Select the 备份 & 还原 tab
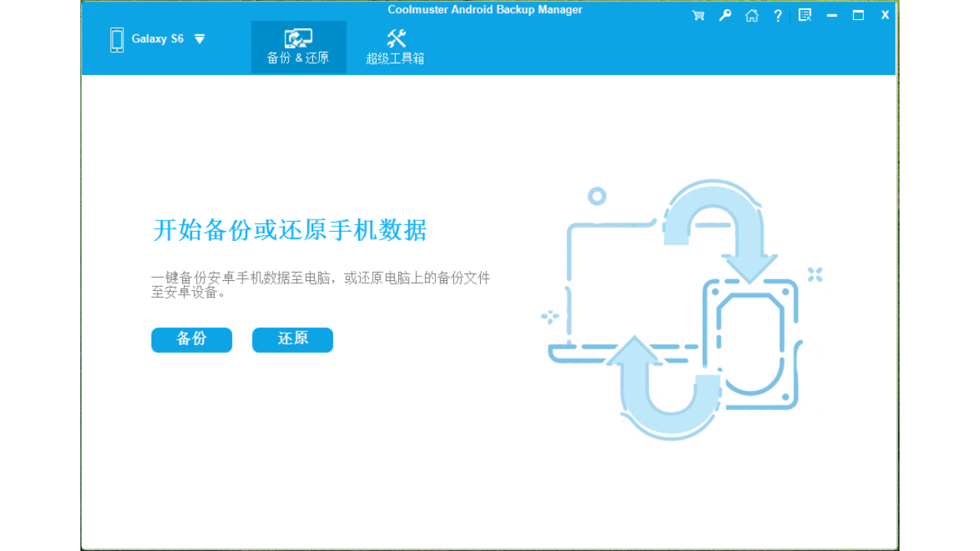Image resolution: width=980 pixels, height=551 pixels. click(x=299, y=47)
